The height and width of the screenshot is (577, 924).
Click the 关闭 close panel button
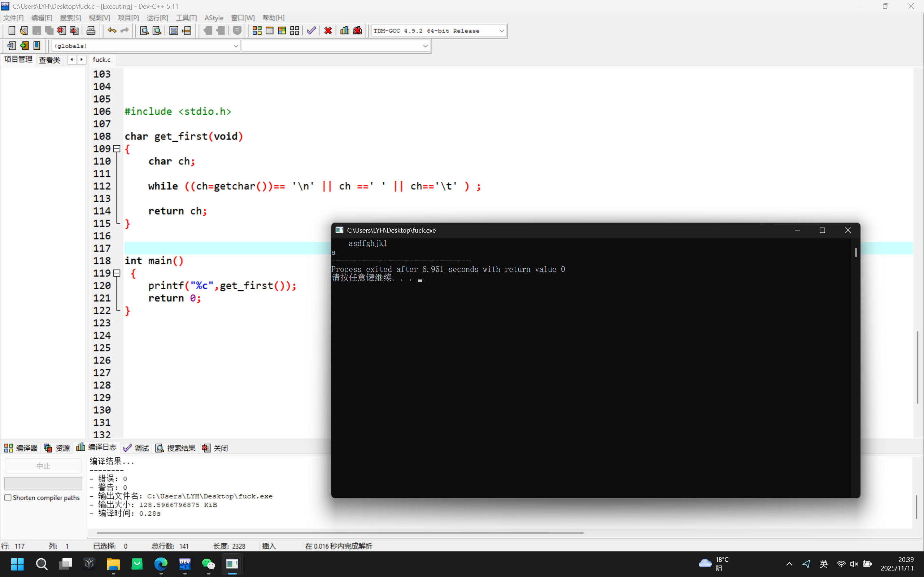[215, 448]
